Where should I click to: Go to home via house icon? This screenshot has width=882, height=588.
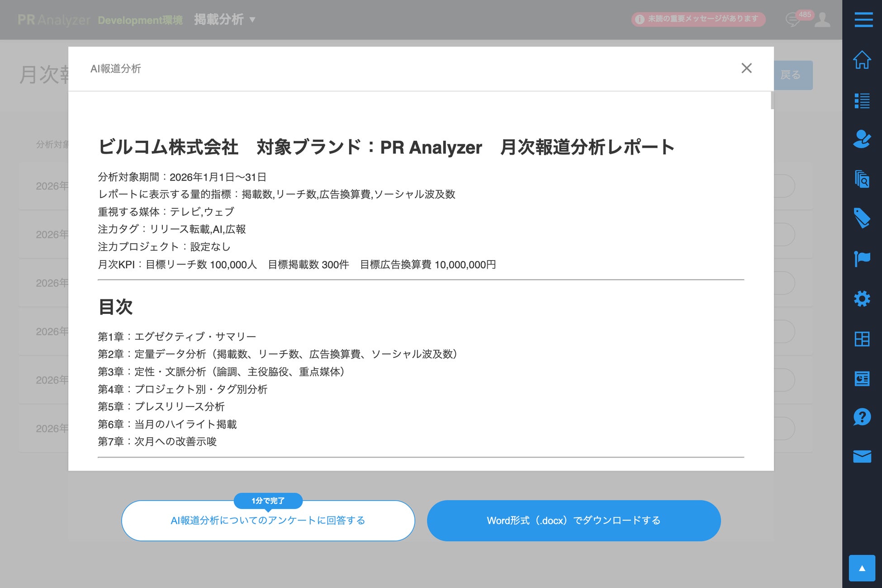pos(862,60)
